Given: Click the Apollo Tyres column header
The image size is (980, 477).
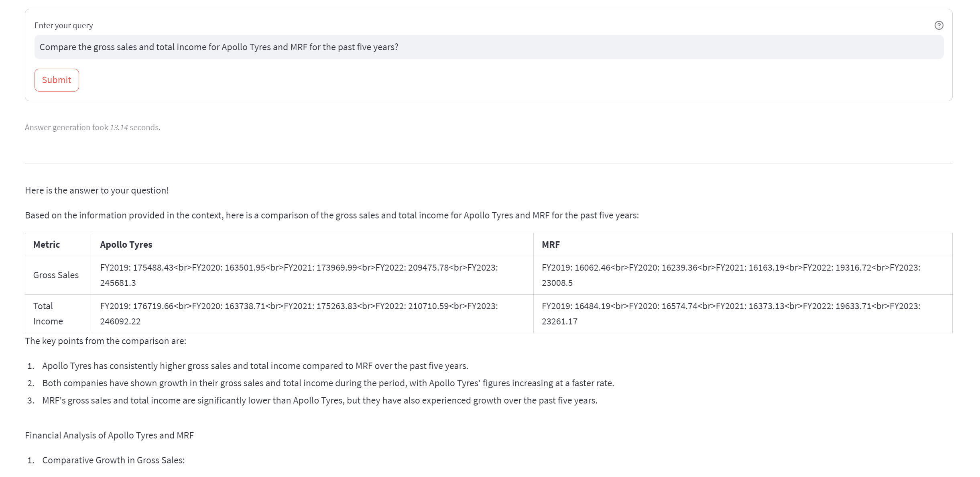Looking at the screenshot, I should coord(126,245).
